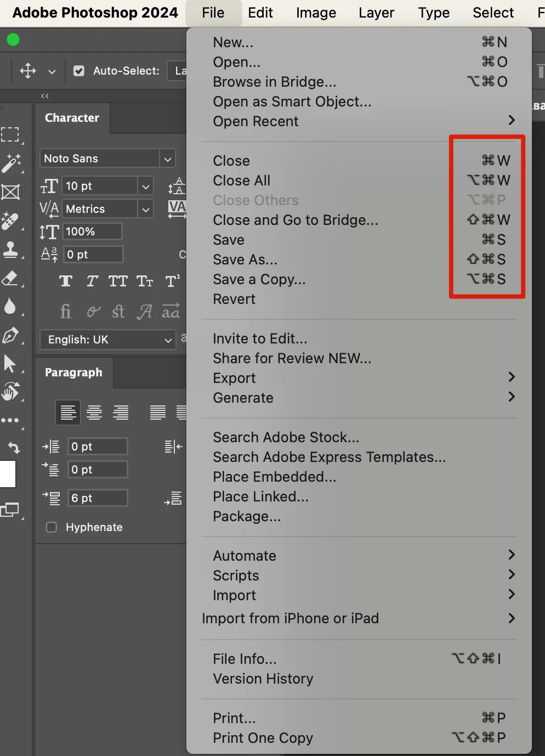Toggle standard ligatures fi button
The image size is (545, 756).
point(66,312)
